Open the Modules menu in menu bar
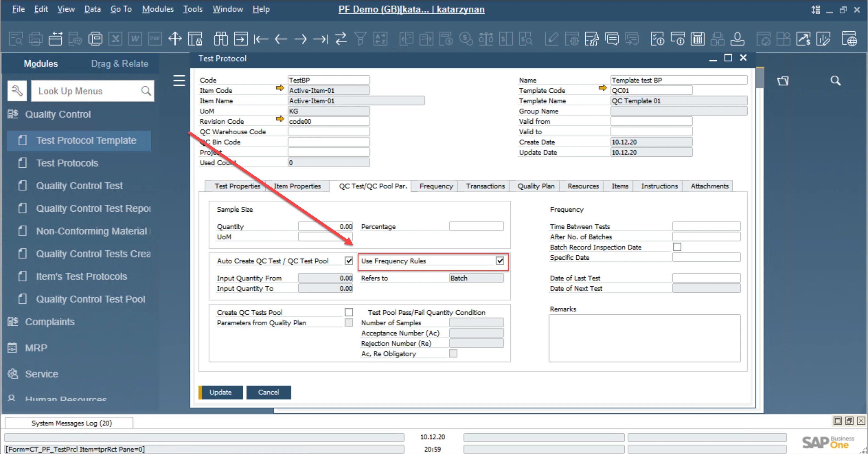868x454 pixels. [x=157, y=9]
